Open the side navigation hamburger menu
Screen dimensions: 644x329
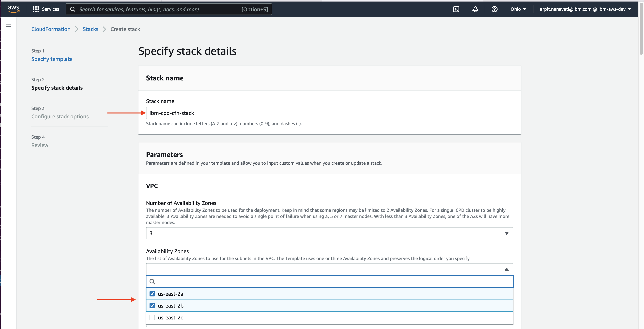tap(8, 25)
